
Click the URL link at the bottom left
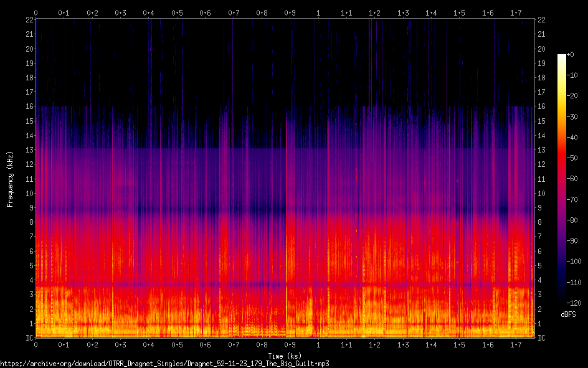pos(164,364)
